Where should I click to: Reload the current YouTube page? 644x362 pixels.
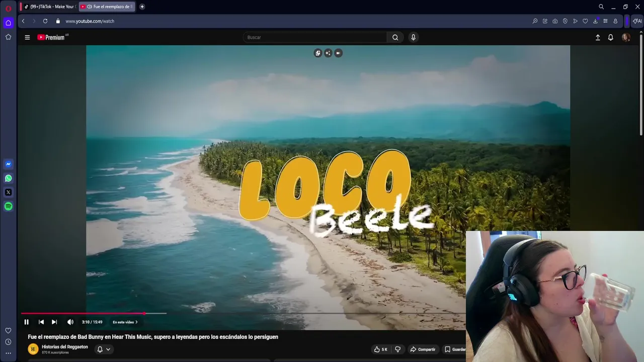[x=45, y=21]
